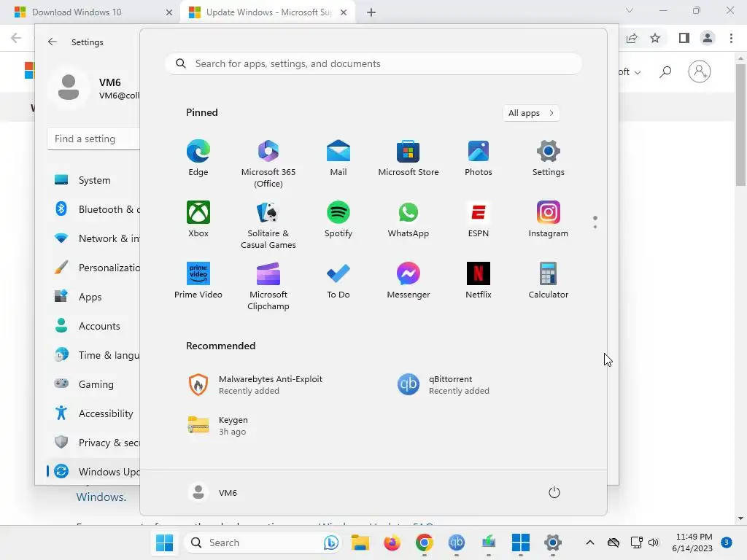Click the power button in Start menu

(554, 492)
